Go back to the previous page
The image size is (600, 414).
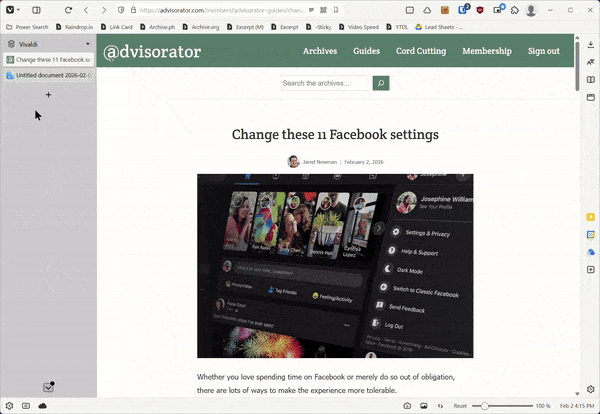(86, 10)
